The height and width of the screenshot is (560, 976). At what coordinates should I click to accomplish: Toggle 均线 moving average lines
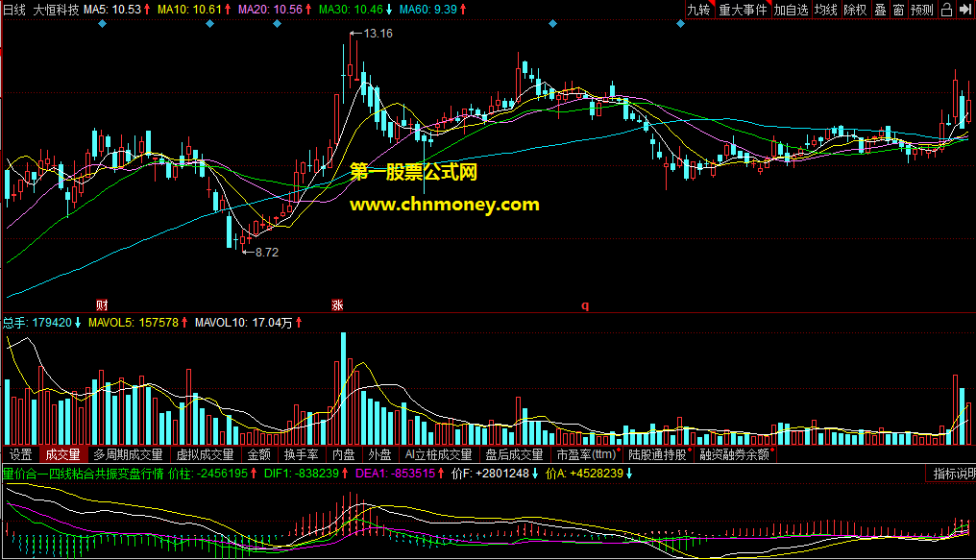point(826,10)
